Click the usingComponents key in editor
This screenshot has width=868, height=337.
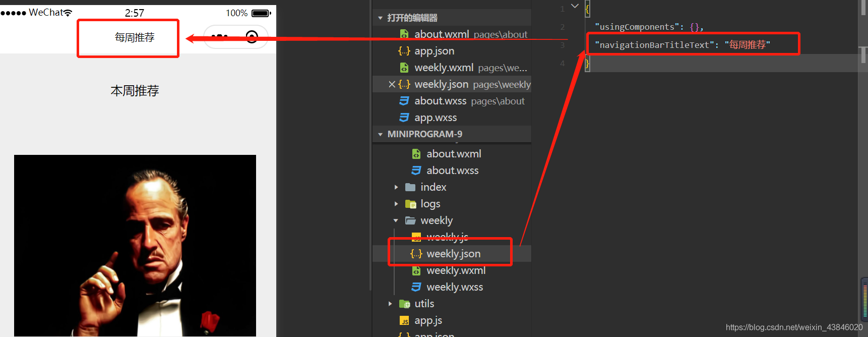tap(637, 27)
